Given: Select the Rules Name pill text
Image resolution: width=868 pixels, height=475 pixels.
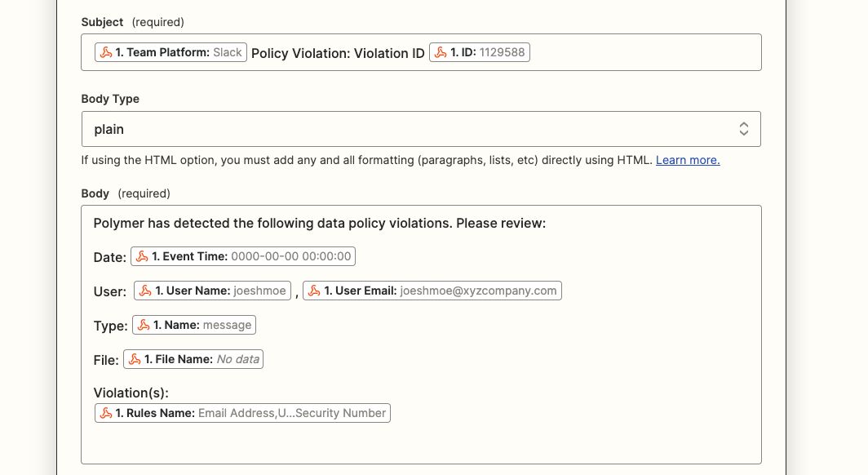Looking at the screenshot, I should click(250, 413).
